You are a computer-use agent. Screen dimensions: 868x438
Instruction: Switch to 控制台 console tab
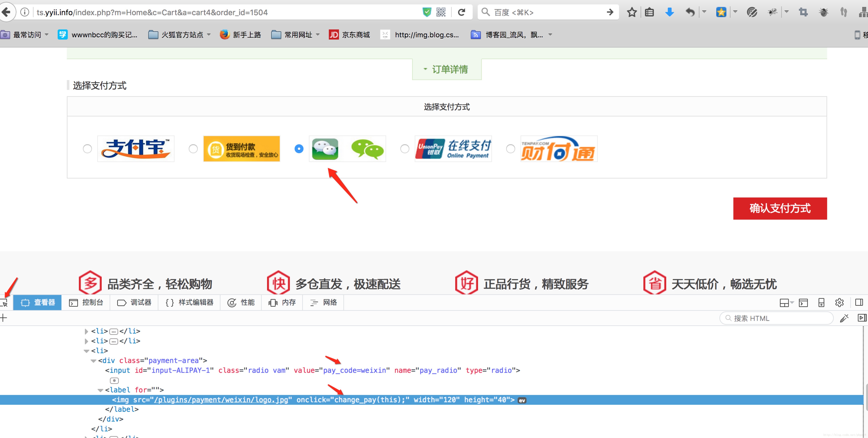click(86, 302)
